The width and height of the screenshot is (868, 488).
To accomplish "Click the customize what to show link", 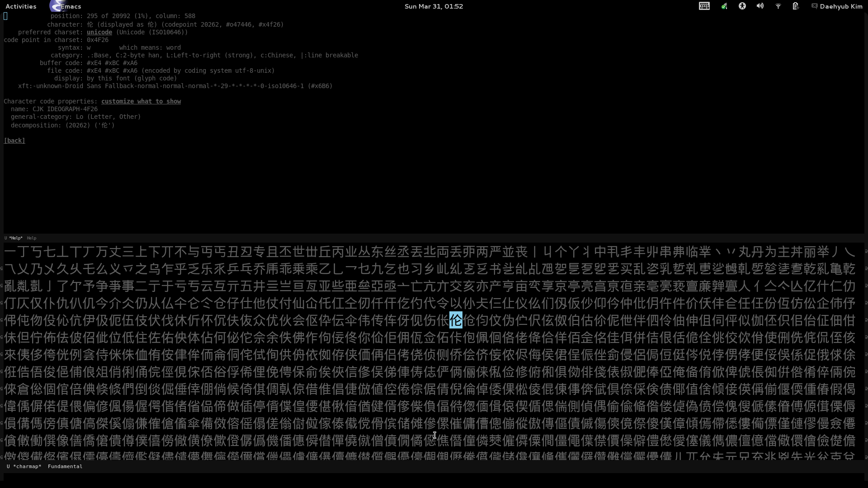I will 141,101.
